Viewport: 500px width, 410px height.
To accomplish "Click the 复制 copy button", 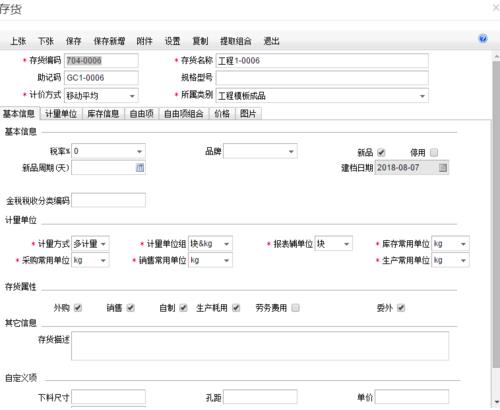I will 200,41.
